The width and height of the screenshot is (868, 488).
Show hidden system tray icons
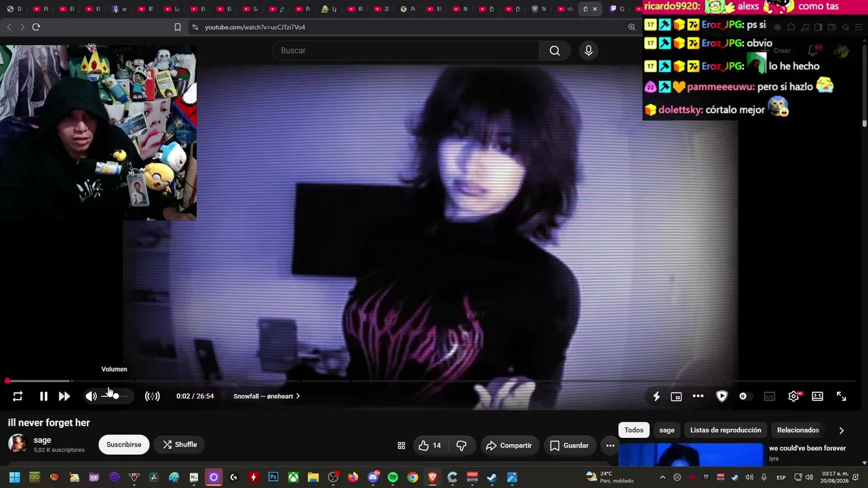click(x=663, y=477)
